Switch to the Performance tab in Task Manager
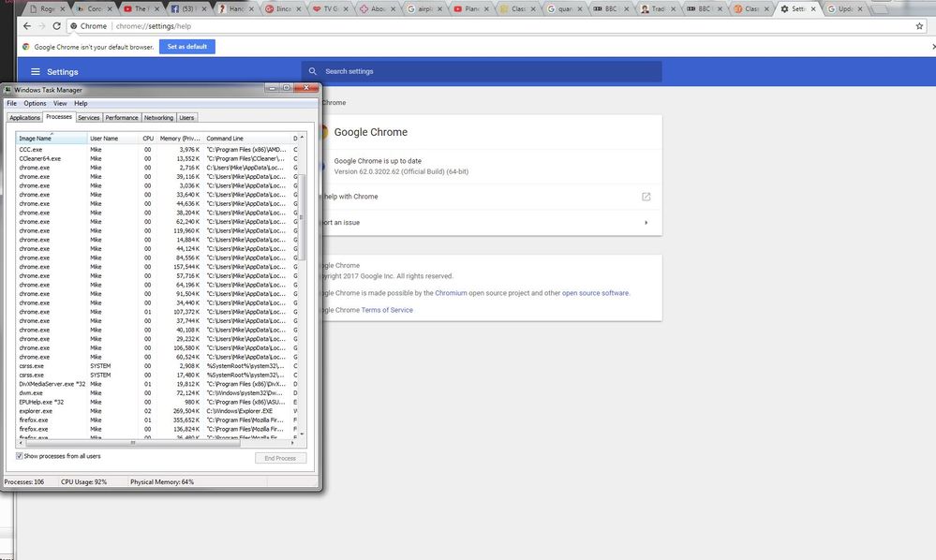936x560 pixels. tap(122, 118)
